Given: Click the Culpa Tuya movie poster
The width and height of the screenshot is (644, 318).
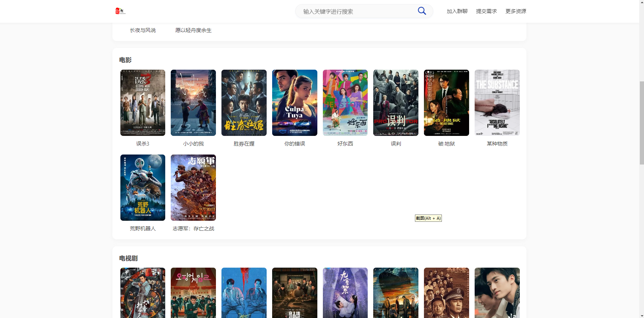Looking at the screenshot, I should click(294, 102).
